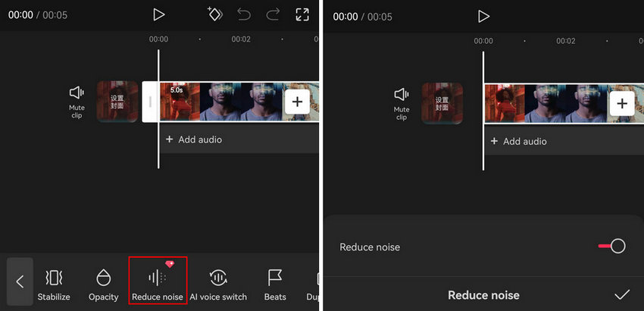The height and width of the screenshot is (311, 644).
Task: Add a keyframe with the diamond icon
Action: pos(215,14)
